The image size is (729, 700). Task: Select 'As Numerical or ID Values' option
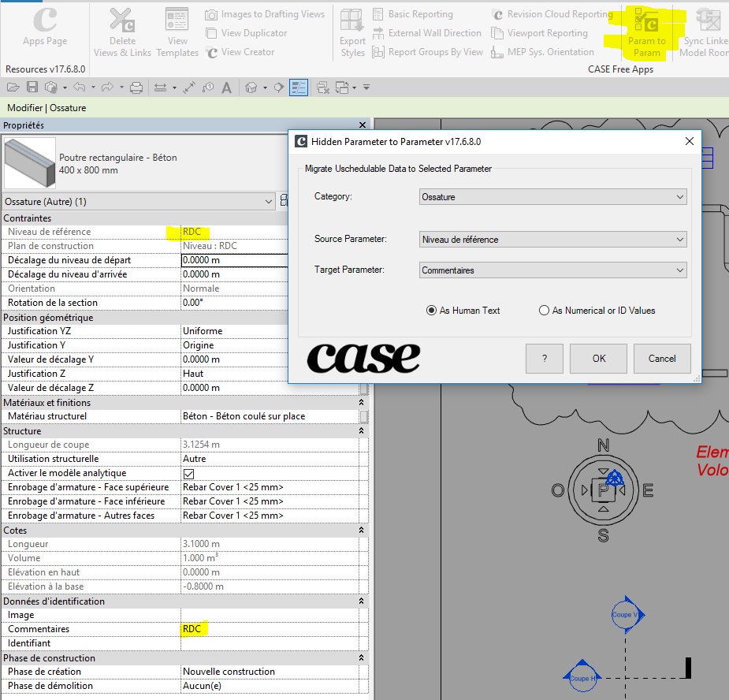tap(544, 311)
